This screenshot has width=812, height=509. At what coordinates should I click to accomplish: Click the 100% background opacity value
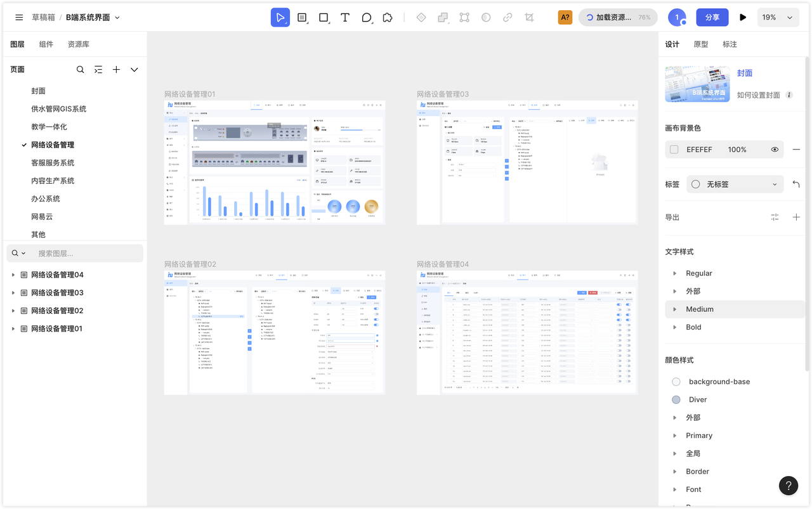(737, 150)
